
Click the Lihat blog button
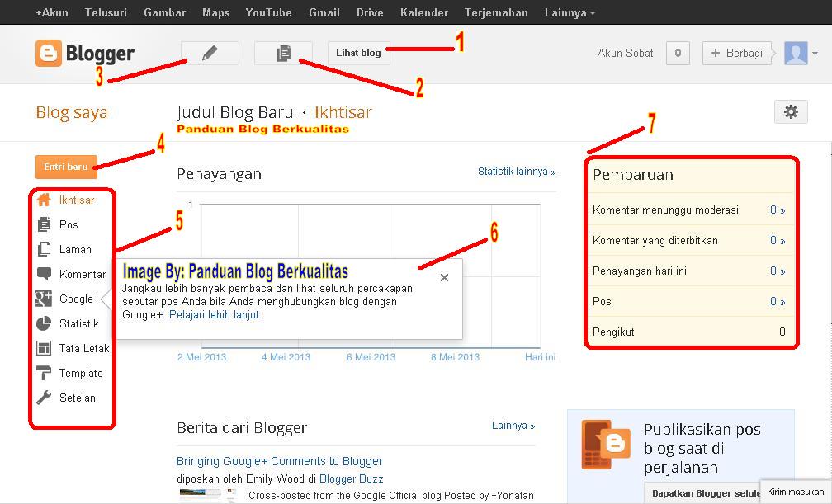coord(358,52)
